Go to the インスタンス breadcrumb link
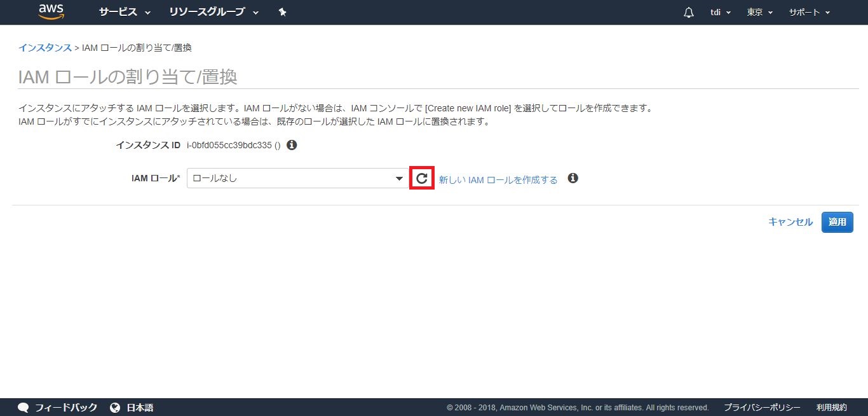Image resolution: width=868 pixels, height=416 pixels. pos(44,48)
